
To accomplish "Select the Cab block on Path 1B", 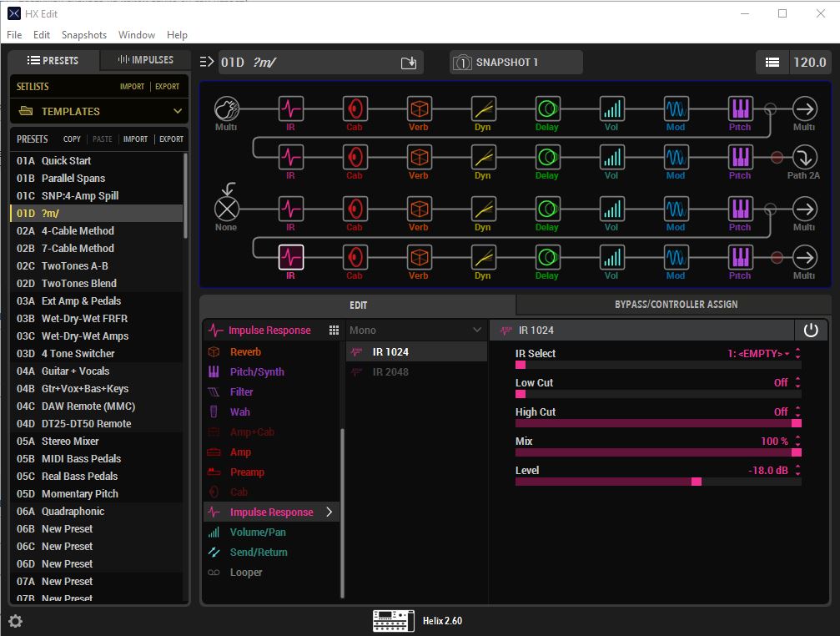I will click(355, 158).
